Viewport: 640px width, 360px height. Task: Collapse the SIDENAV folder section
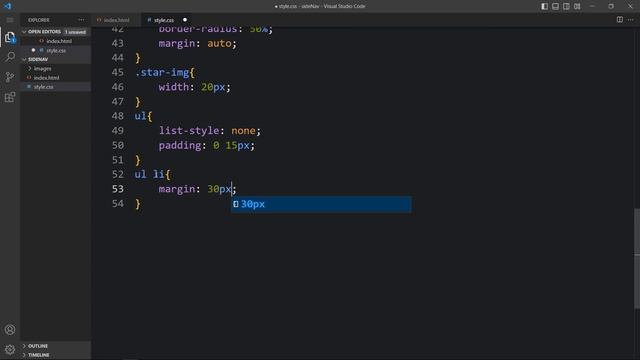pos(55,60)
